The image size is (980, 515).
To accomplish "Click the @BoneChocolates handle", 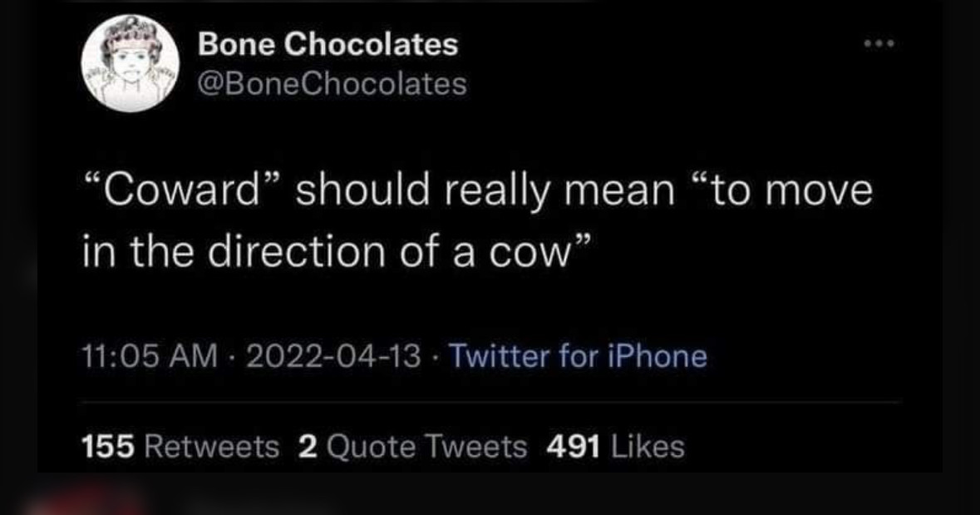I will 332,83.
